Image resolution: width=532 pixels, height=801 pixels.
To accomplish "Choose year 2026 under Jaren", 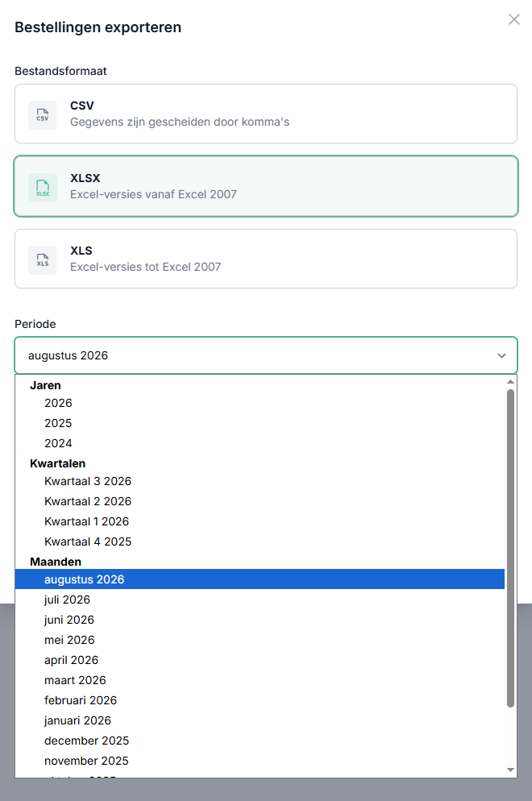I will (260, 403).
